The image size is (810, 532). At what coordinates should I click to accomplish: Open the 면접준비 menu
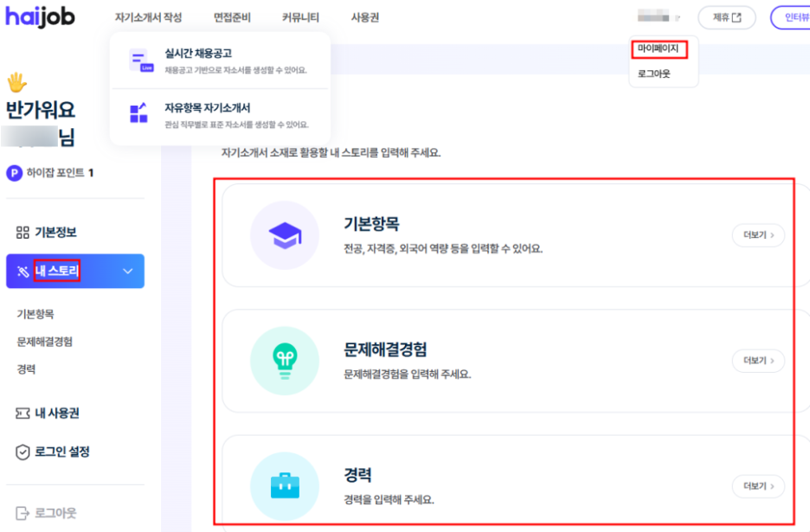click(x=232, y=17)
